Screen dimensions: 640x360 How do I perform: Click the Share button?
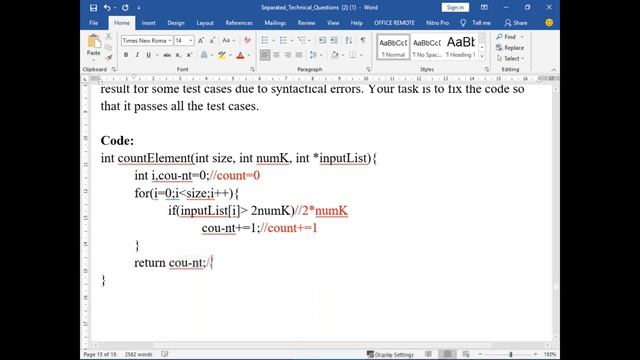[516, 23]
